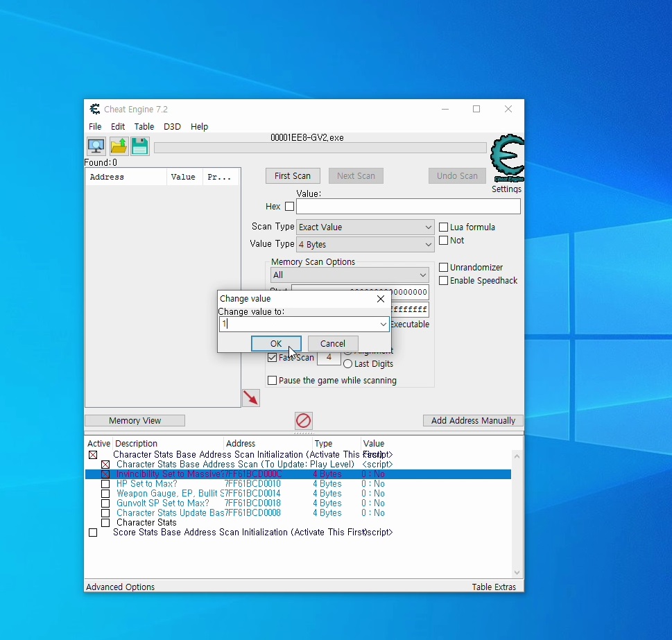The width and height of the screenshot is (672, 640).
Task: Click the Cheat Engine title bar icon
Action: 95,110
